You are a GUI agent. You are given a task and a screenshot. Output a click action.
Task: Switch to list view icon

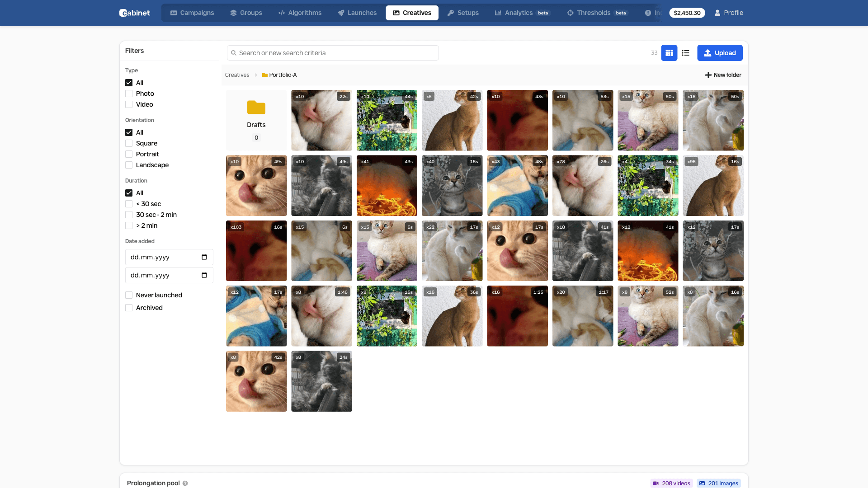[x=685, y=53]
